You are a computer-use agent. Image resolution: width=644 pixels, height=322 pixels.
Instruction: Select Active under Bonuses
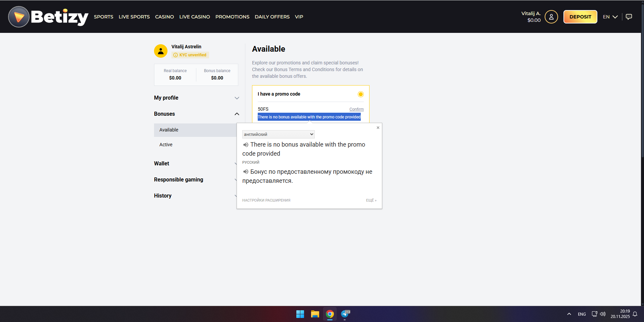[166, 145]
